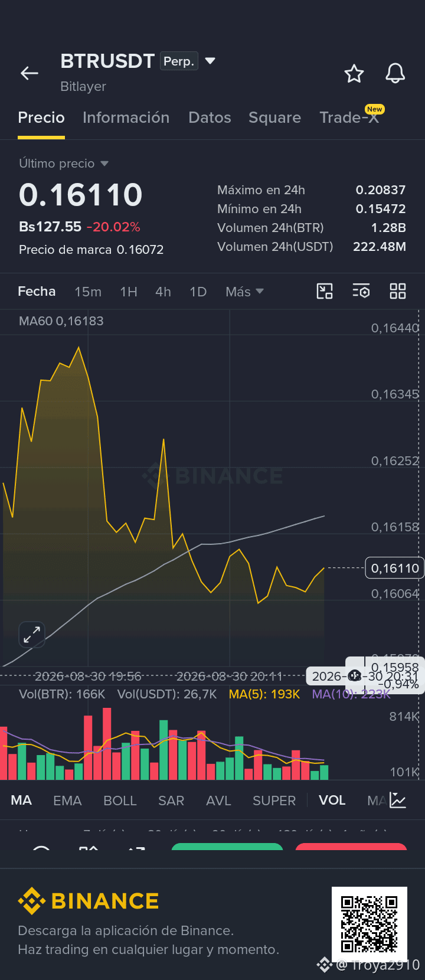Tap the 2026-08-30 19:56 time label

pos(88,677)
